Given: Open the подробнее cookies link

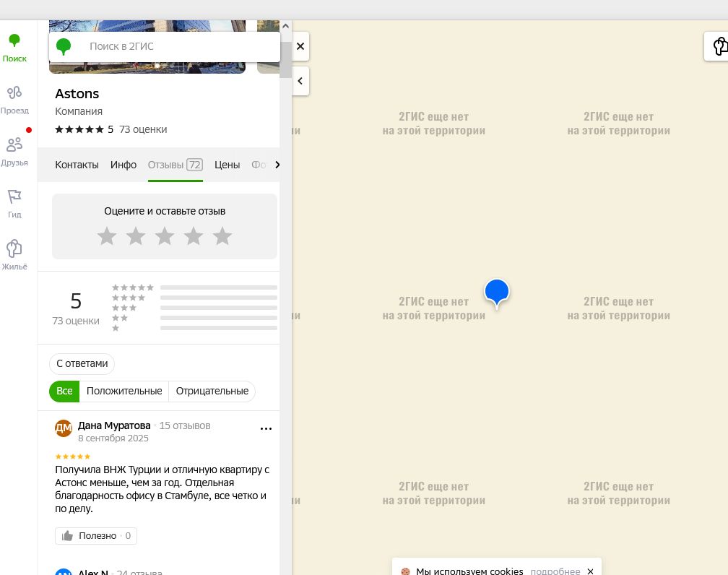Looking at the screenshot, I should tap(555, 571).
